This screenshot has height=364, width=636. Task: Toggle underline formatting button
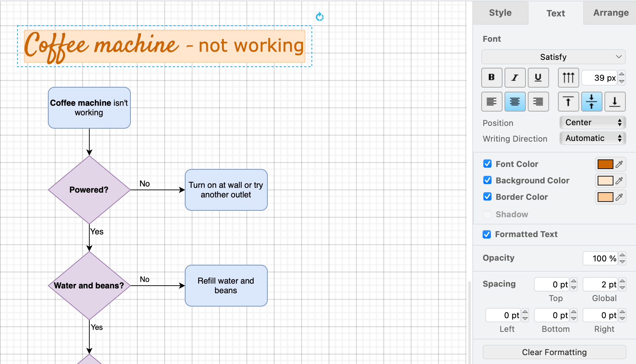(x=538, y=78)
